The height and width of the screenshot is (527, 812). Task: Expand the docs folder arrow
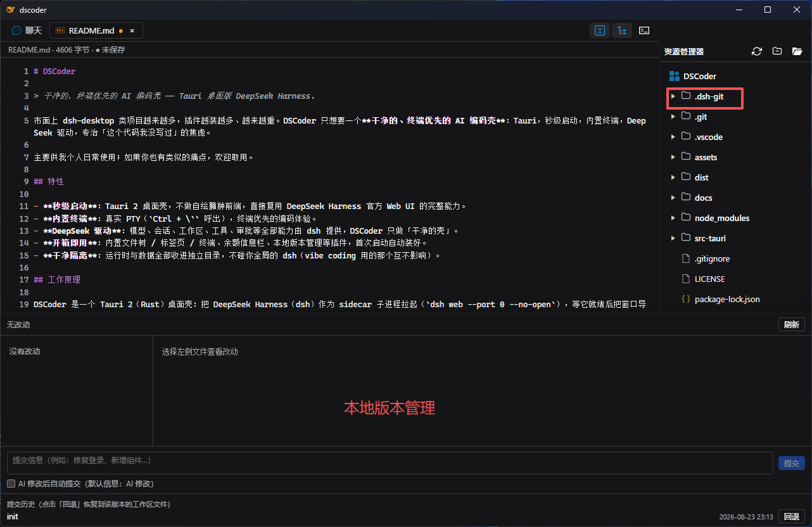tap(673, 198)
